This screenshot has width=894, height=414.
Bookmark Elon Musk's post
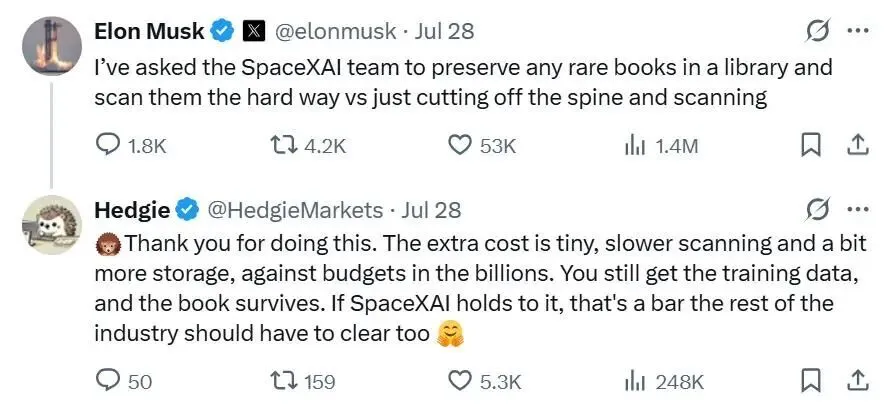810,146
